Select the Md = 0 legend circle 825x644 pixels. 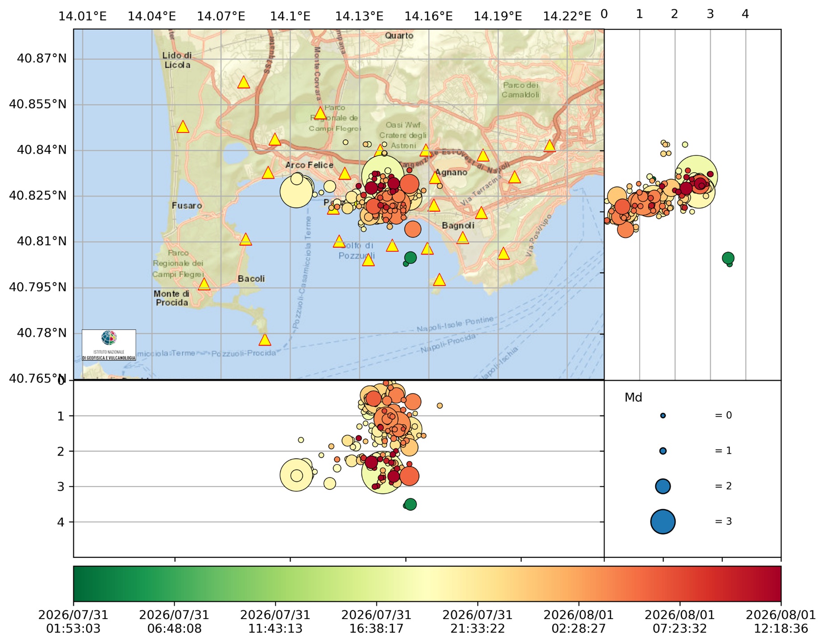coord(663,416)
